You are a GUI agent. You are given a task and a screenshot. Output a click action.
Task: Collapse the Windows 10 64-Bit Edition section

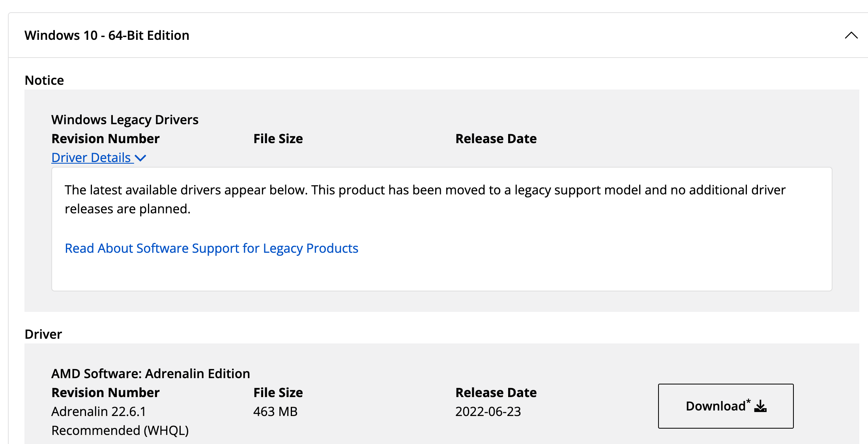tap(851, 35)
